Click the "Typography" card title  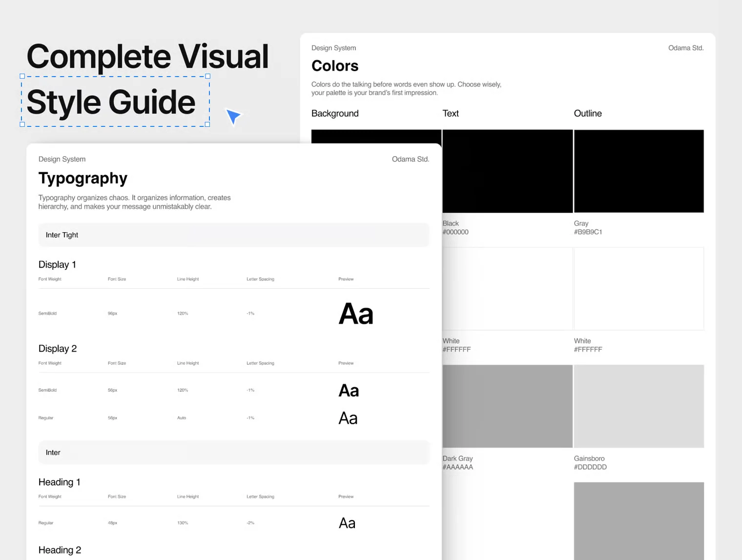pyautogui.click(x=83, y=178)
